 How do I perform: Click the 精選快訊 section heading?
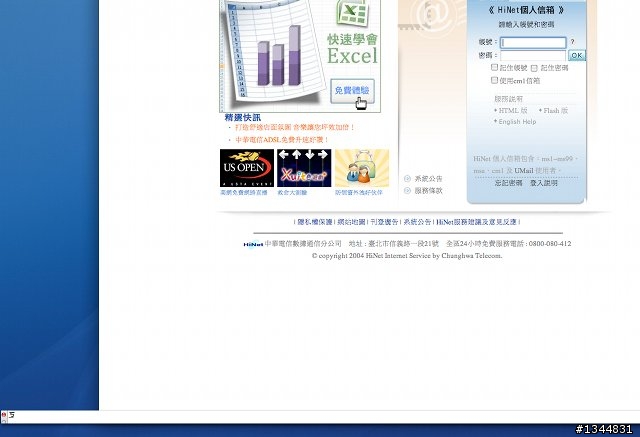point(242,118)
